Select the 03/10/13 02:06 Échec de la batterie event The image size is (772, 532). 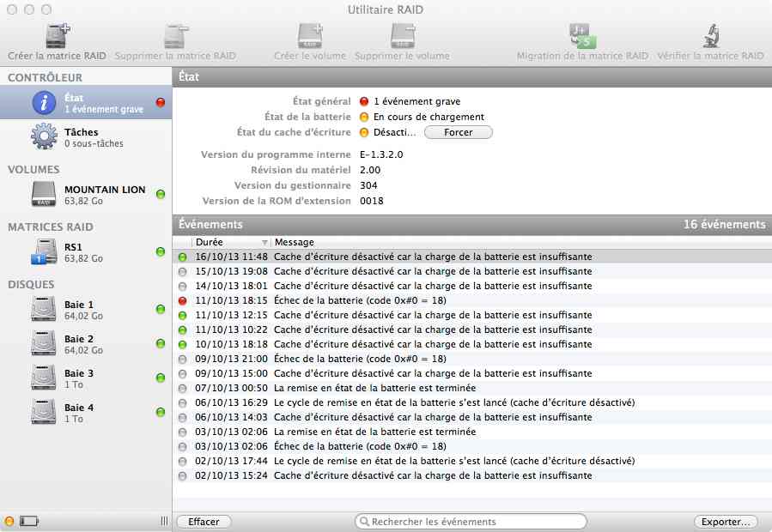[472, 446]
